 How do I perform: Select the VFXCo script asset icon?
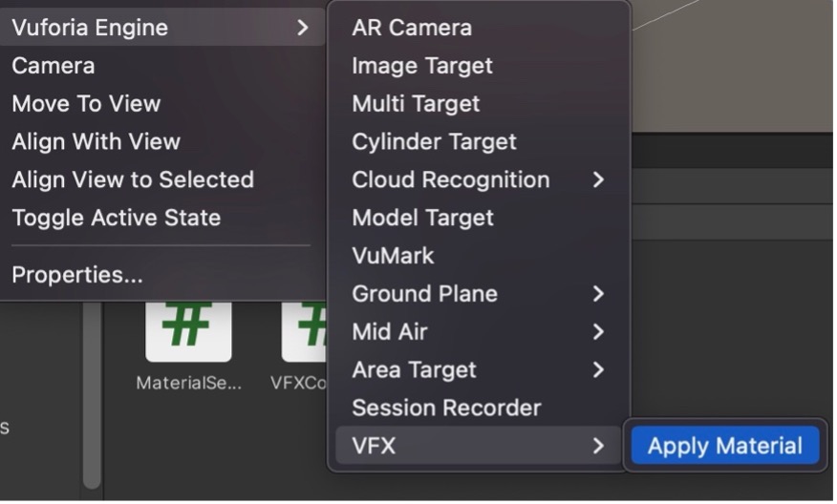[x=305, y=332]
